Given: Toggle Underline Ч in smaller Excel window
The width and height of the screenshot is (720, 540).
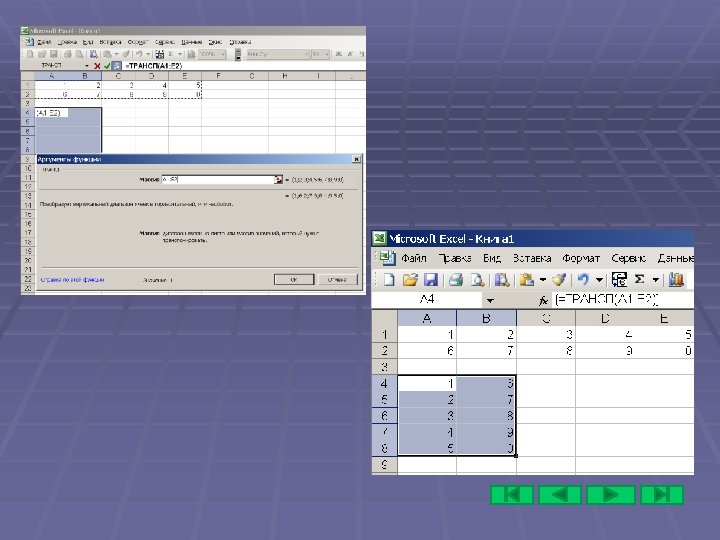Looking at the screenshot, I should 362,54.
